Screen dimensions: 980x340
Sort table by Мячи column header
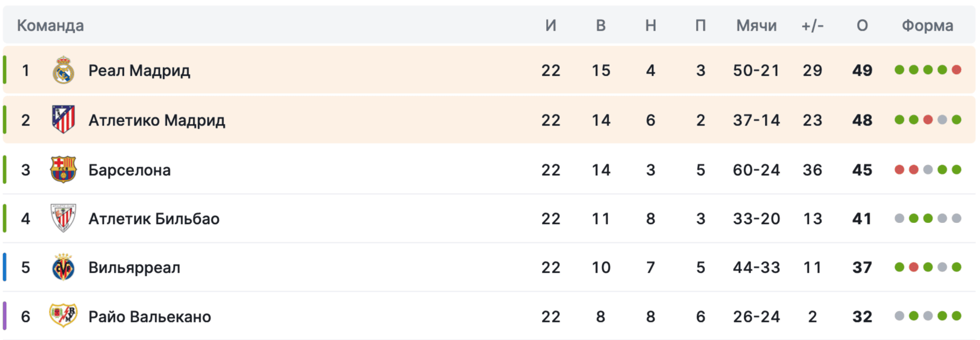pyautogui.click(x=756, y=25)
